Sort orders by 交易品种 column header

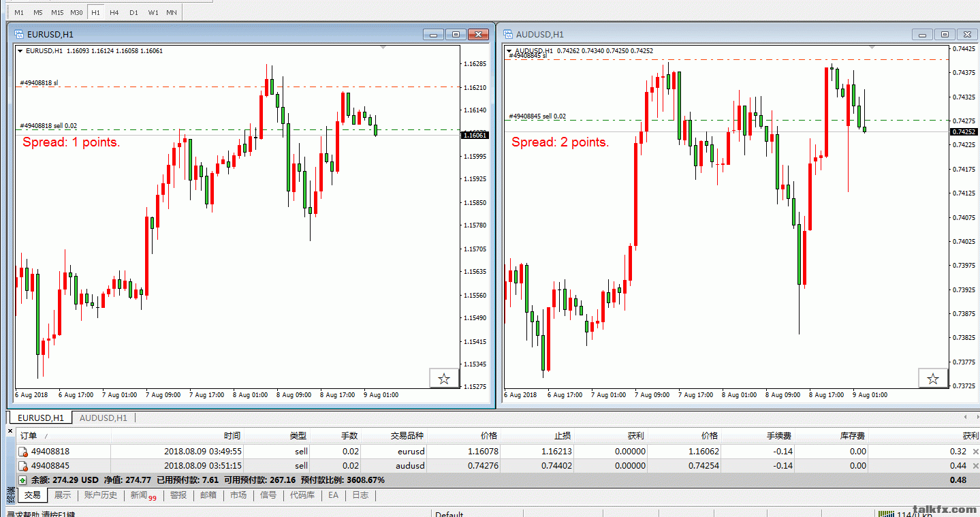407,436
